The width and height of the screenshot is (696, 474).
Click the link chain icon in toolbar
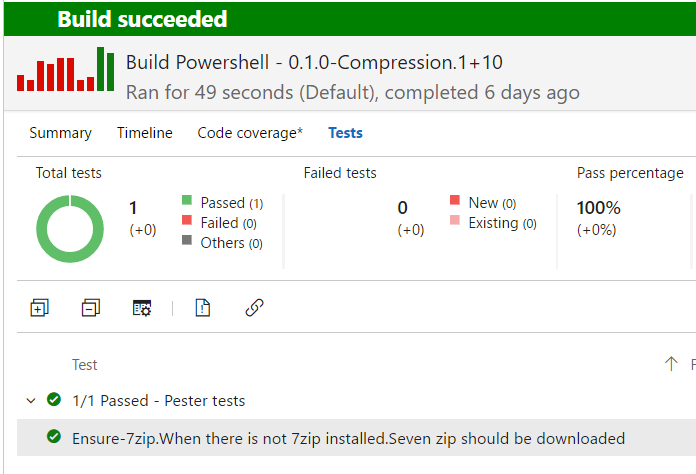tap(254, 308)
